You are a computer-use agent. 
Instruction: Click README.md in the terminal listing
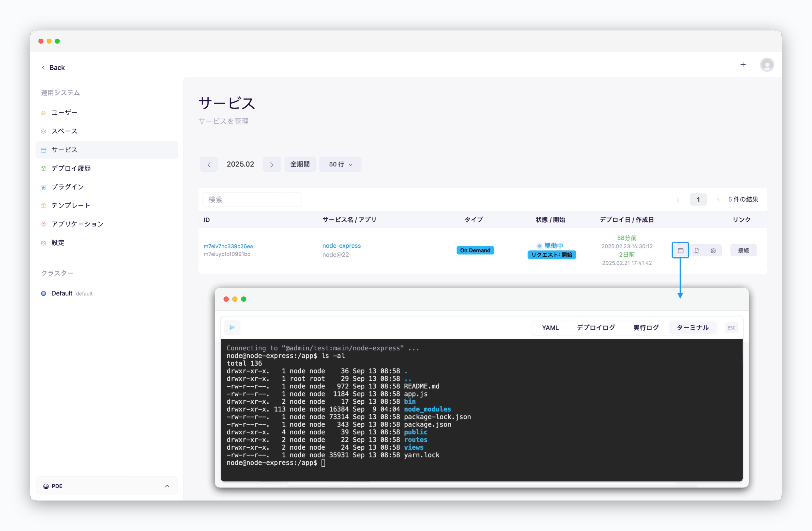click(422, 387)
